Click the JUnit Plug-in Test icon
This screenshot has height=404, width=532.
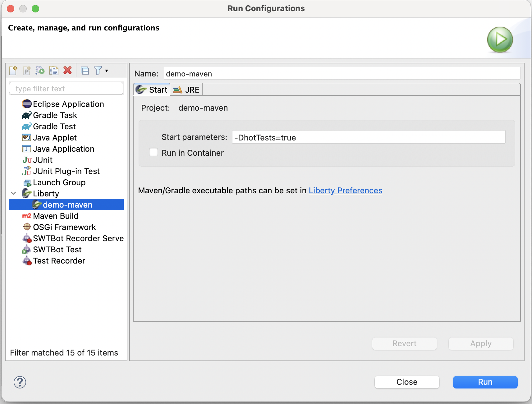pos(27,171)
